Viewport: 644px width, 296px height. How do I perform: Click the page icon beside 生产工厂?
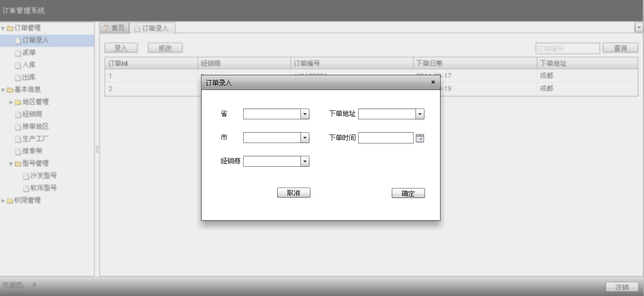[18, 139]
